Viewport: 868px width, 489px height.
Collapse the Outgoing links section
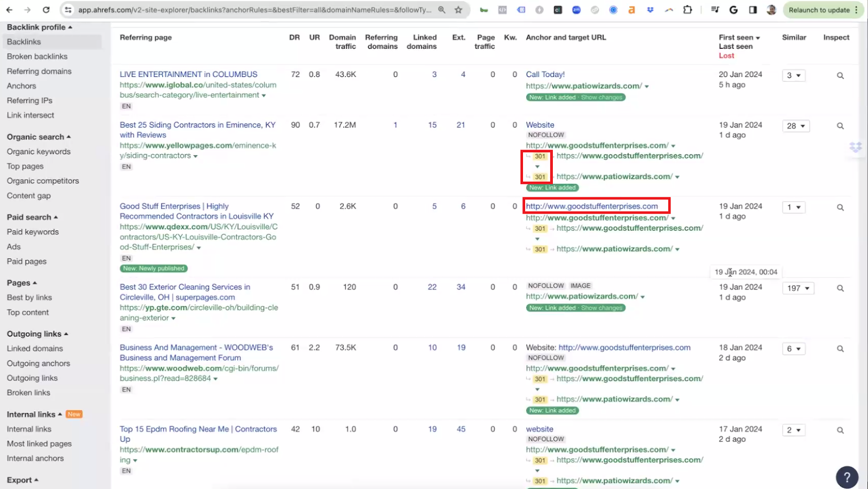pos(37,334)
